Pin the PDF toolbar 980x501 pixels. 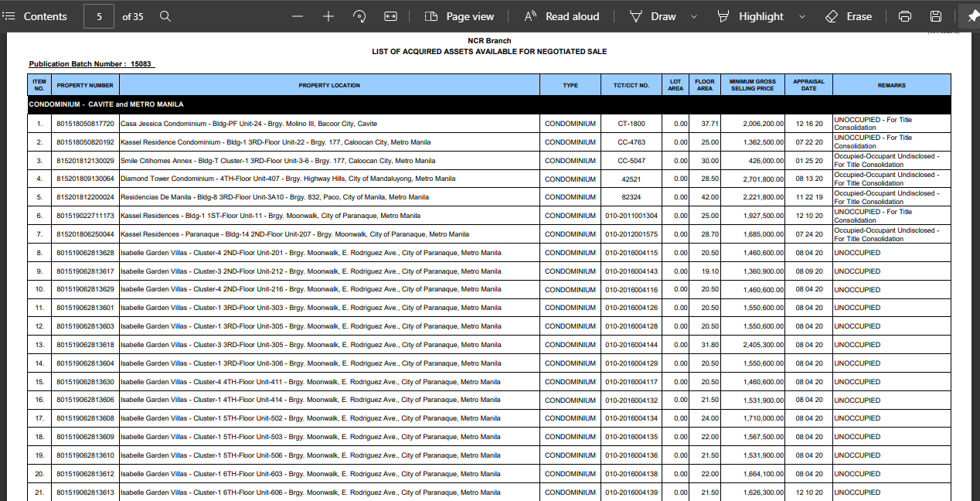pos(972,16)
